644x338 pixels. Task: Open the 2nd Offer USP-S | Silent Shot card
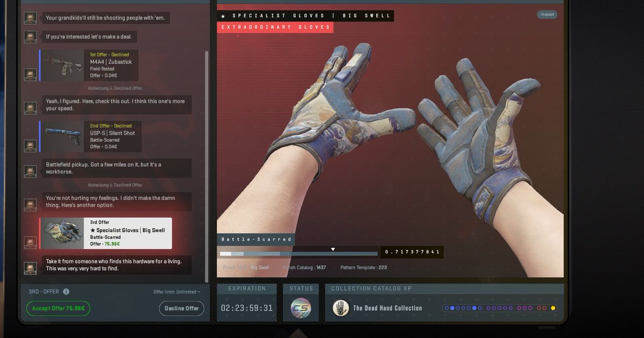point(90,136)
